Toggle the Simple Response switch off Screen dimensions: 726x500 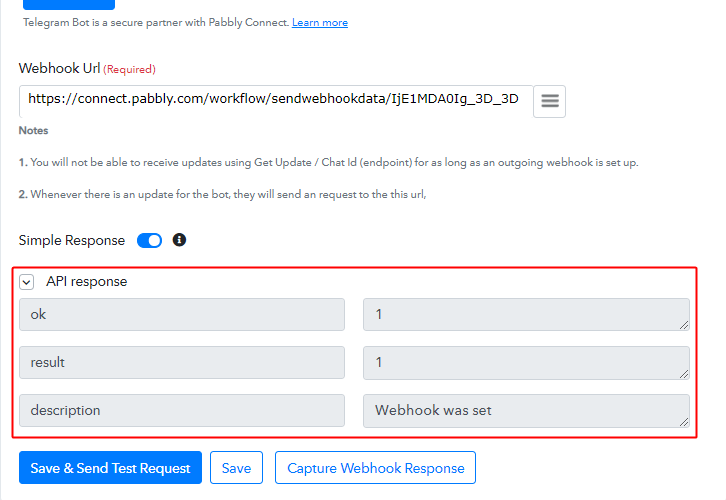149,241
